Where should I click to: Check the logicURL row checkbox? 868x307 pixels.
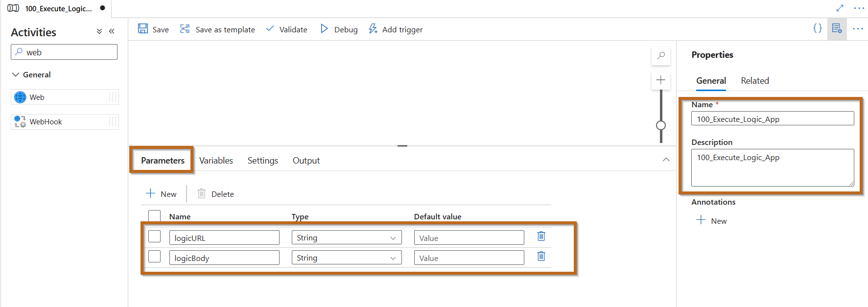click(155, 236)
